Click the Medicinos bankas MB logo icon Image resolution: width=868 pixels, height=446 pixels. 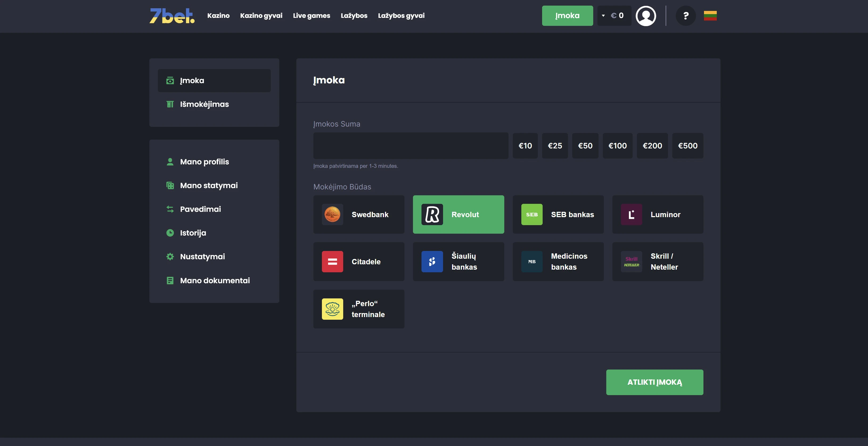[532, 262]
